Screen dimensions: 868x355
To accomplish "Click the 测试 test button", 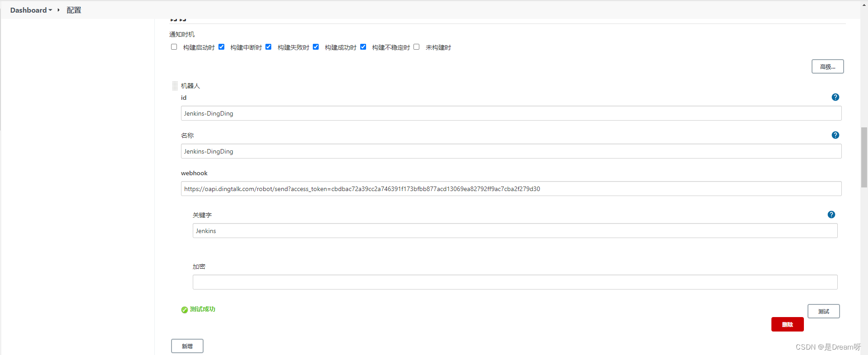I will (823, 311).
